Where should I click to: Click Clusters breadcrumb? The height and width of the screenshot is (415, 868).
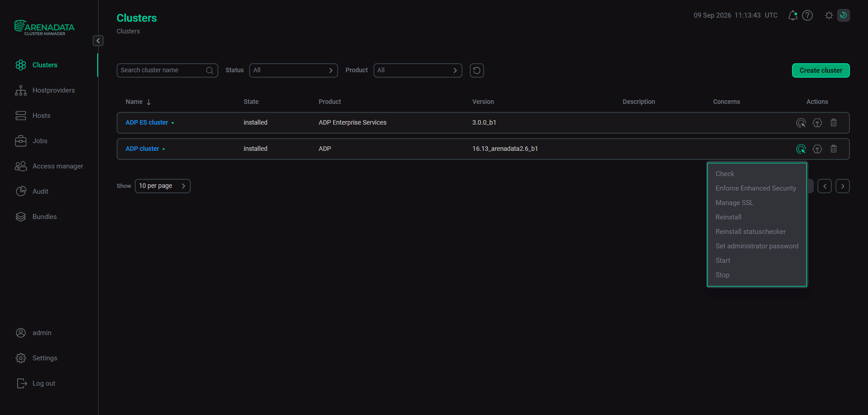tap(128, 31)
